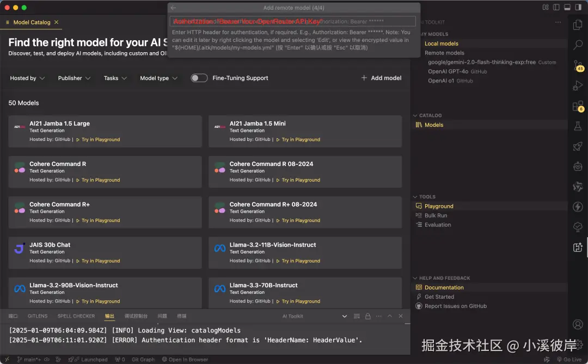This screenshot has width=588, height=364.
Task: Open the Search view in activity bar
Action: (x=578, y=45)
